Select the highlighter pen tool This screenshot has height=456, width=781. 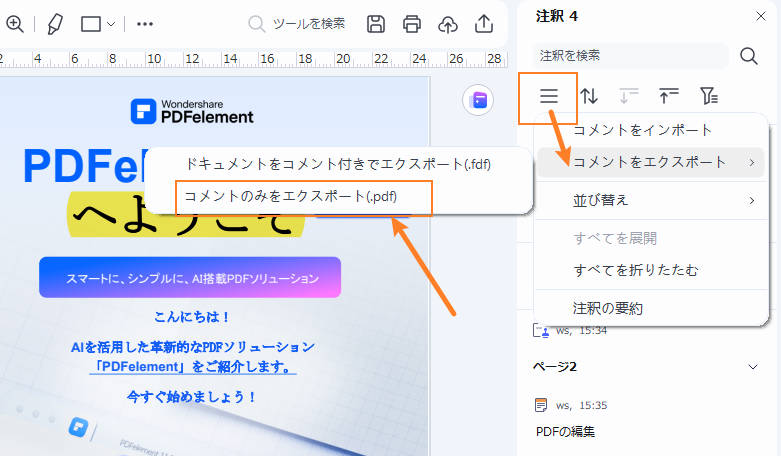(55, 24)
